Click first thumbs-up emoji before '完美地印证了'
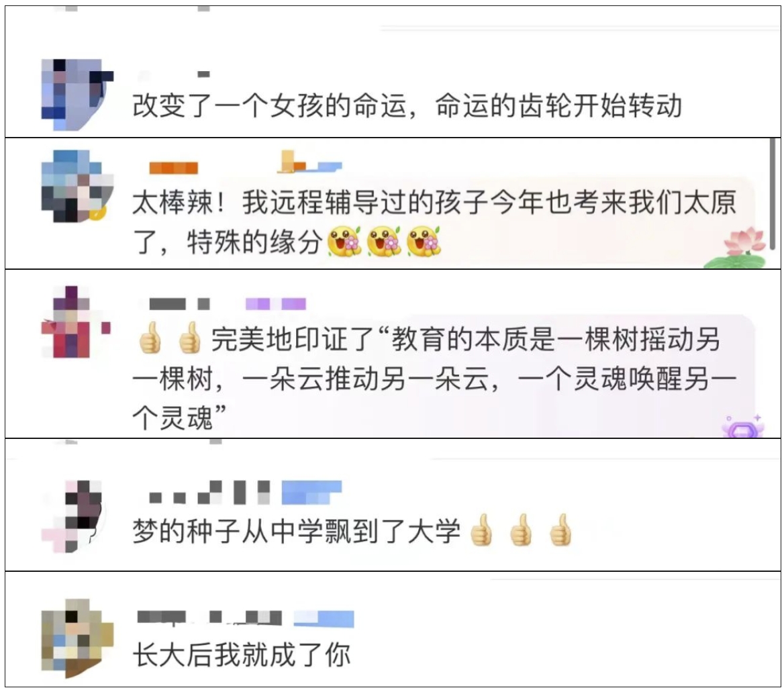Screen dimensions: 784x690 click(x=150, y=338)
